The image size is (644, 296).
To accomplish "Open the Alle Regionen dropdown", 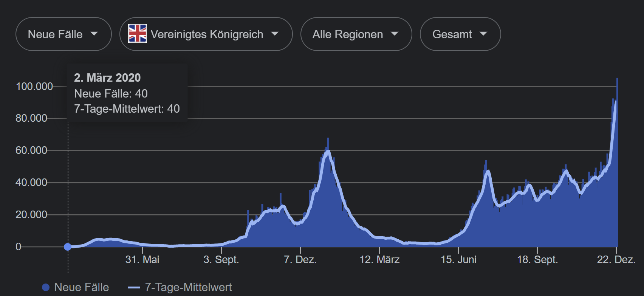I will tap(356, 34).
